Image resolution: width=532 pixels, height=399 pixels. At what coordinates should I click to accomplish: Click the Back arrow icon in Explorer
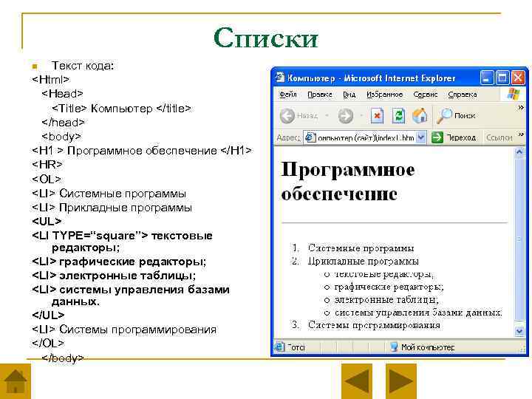(287, 116)
